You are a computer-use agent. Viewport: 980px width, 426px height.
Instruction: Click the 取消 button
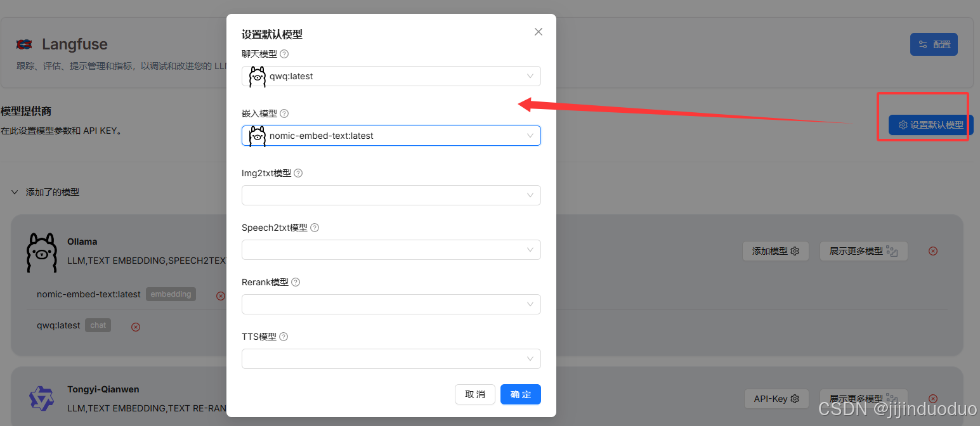[475, 394]
